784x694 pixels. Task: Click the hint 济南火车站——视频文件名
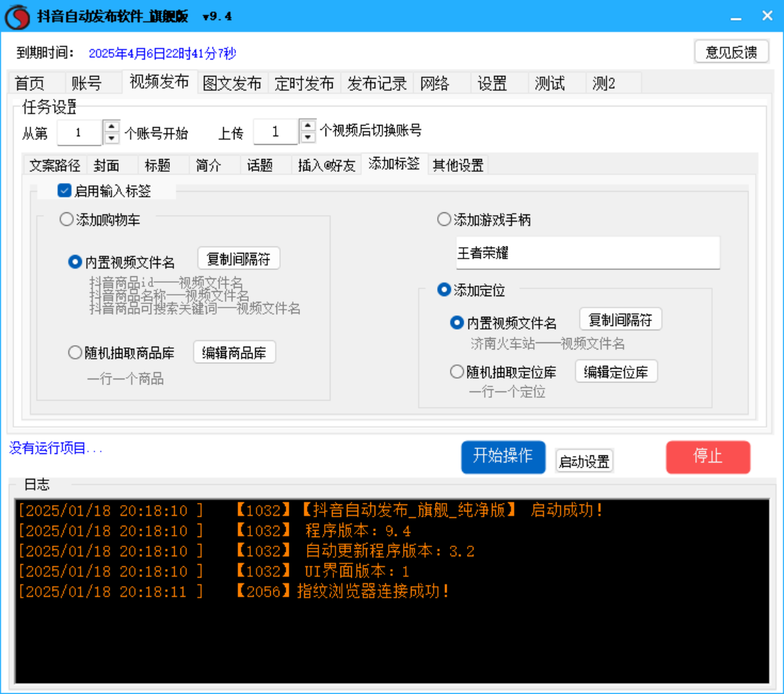(x=547, y=344)
